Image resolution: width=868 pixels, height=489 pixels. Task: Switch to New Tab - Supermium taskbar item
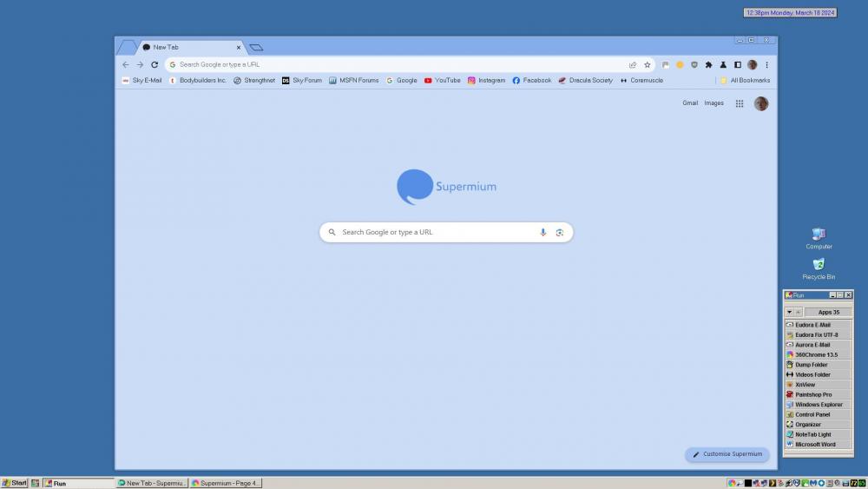click(x=152, y=484)
